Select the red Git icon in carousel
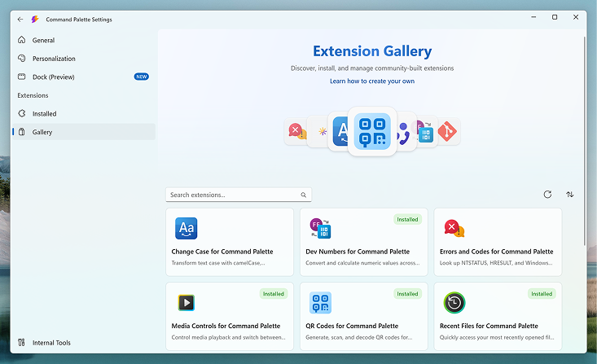 [447, 131]
